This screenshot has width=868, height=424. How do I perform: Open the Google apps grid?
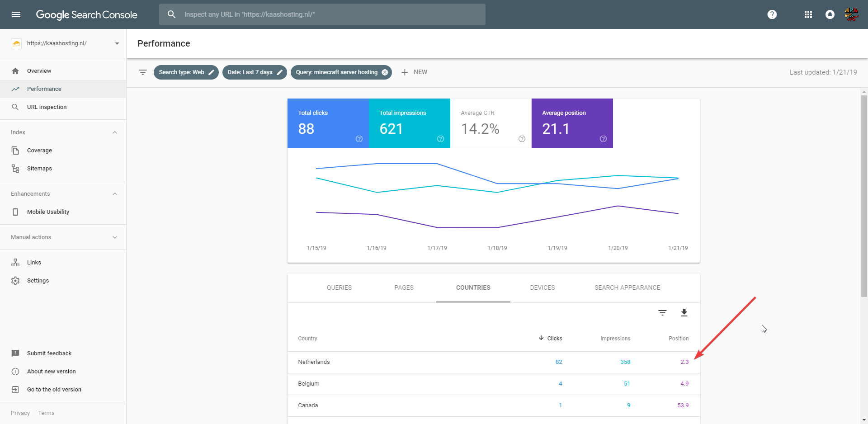808,14
